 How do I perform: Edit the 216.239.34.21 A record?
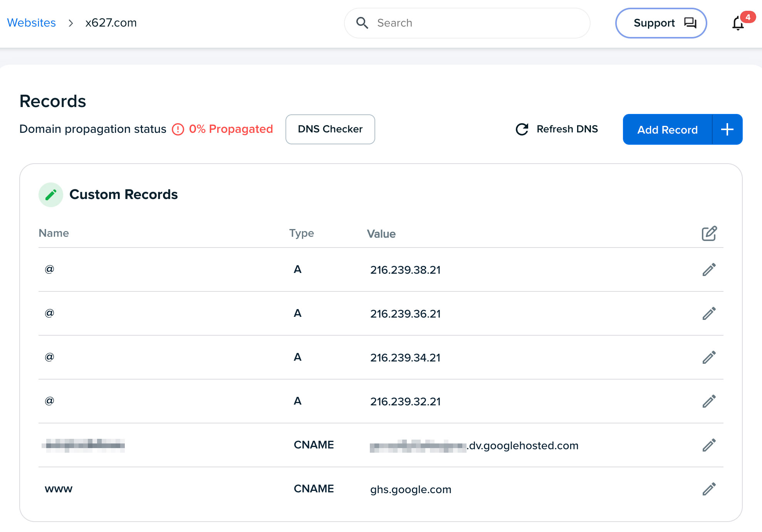coord(709,357)
